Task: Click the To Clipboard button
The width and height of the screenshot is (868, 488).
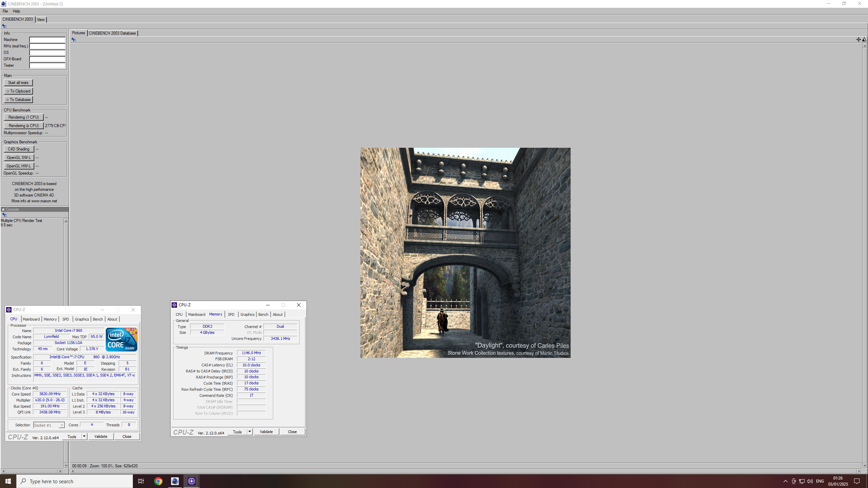Action: pos(18,91)
